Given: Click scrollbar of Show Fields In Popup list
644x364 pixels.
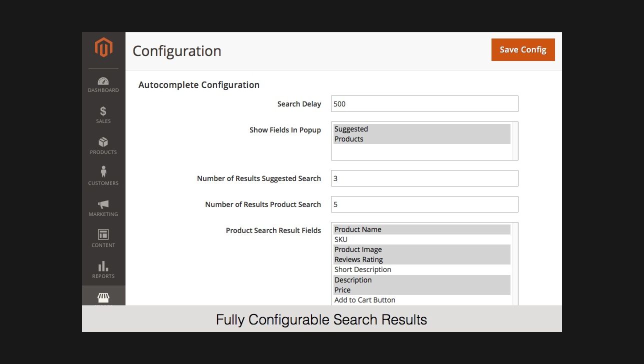Looking at the screenshot, I should (515, 141).
